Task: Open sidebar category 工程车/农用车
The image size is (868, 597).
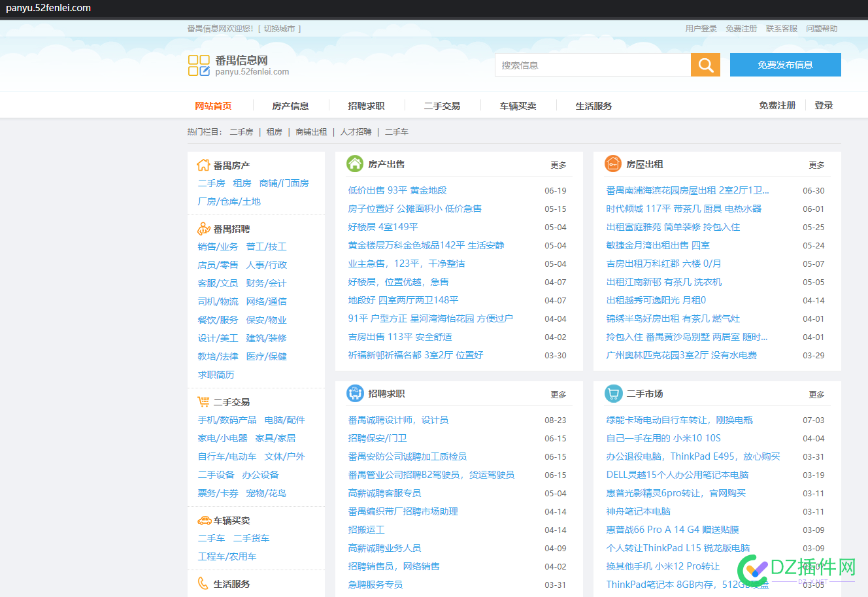Action: (227, 556)
